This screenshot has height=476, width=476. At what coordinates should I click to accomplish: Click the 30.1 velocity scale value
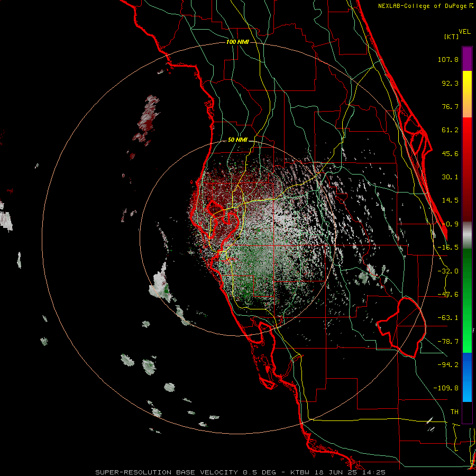(x=450, y=177)
